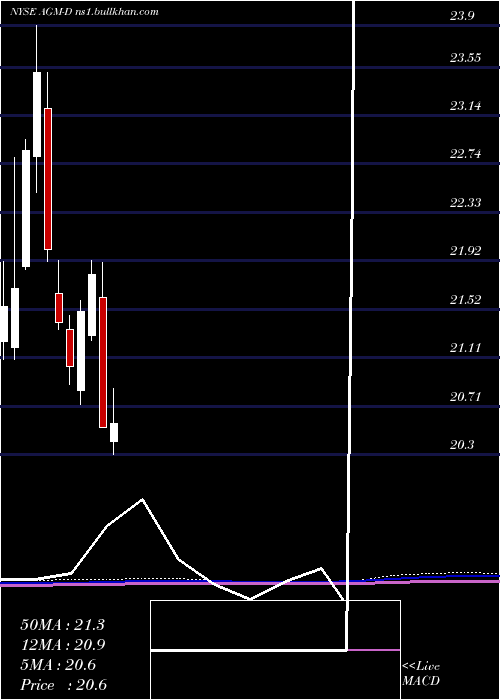Click the tallest white candlestick near 23.55
The height and width of the screenshot is (700, 500).
coord(37,114)
